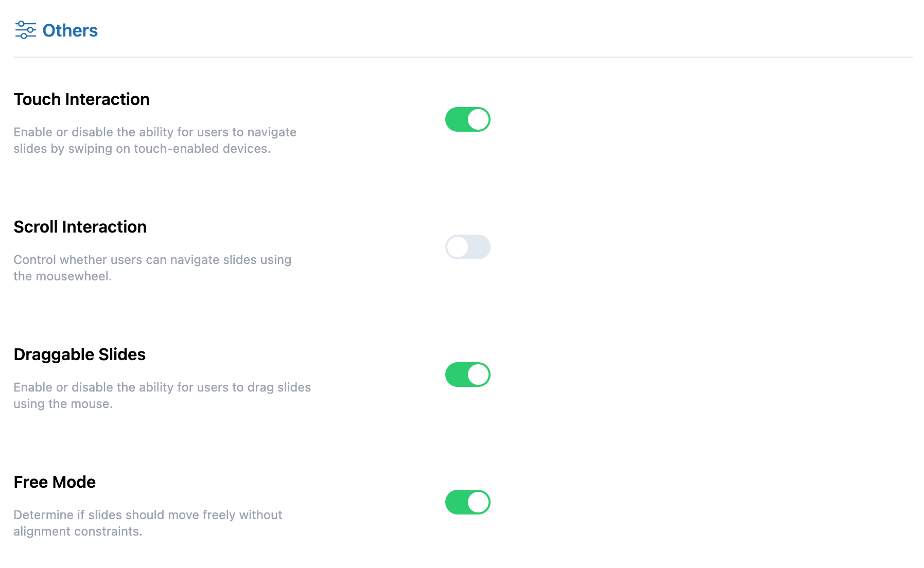Click the words 'the mousewheel.'
Image resolution: width=924 pixels, height=568 pixels.
click(62, 276)
